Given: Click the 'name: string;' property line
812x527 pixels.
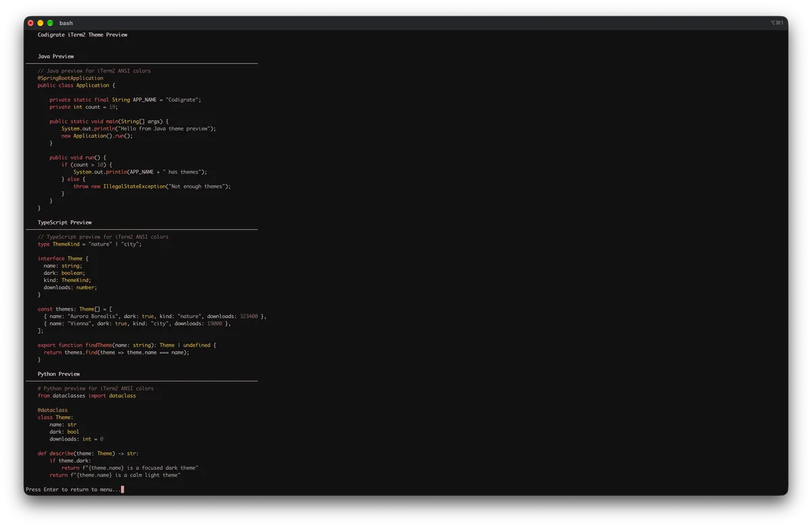Looking at the screenshot, I should 63,266.
